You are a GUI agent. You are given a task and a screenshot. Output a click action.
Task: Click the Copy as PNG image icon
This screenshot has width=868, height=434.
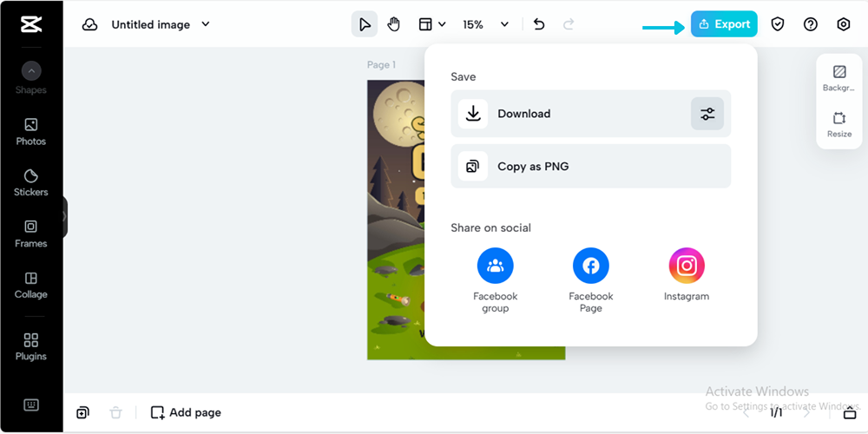pos(473,166)
